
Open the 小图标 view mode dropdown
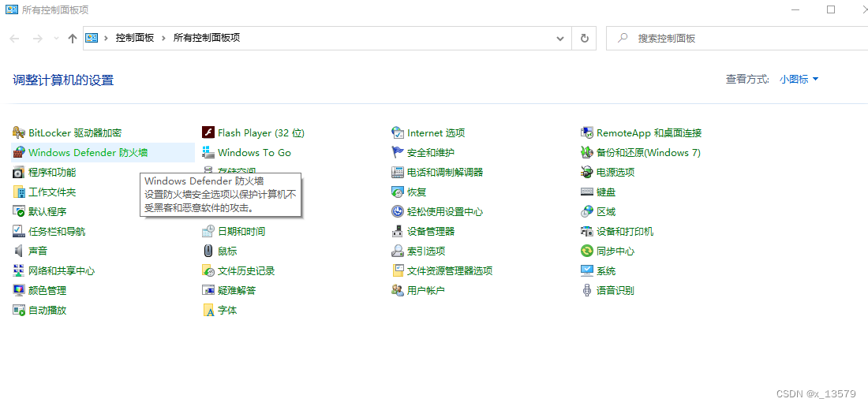[799, 80]
